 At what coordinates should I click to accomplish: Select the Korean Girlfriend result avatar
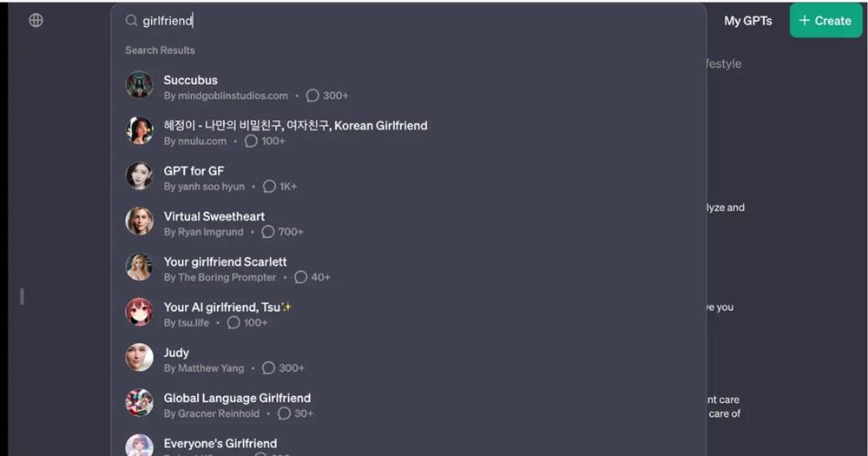click(x=139, y=130)
